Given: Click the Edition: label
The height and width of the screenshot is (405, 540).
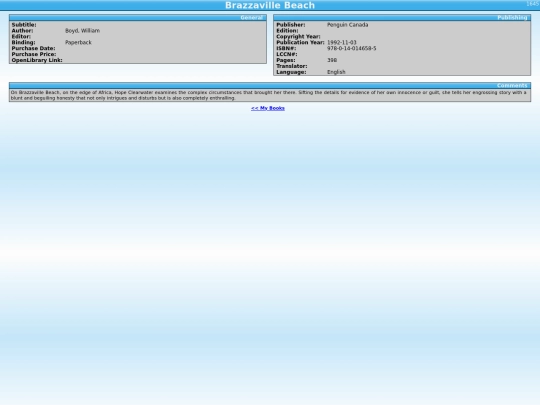Looking at the screenshot, I should click(x=287, y=31).
